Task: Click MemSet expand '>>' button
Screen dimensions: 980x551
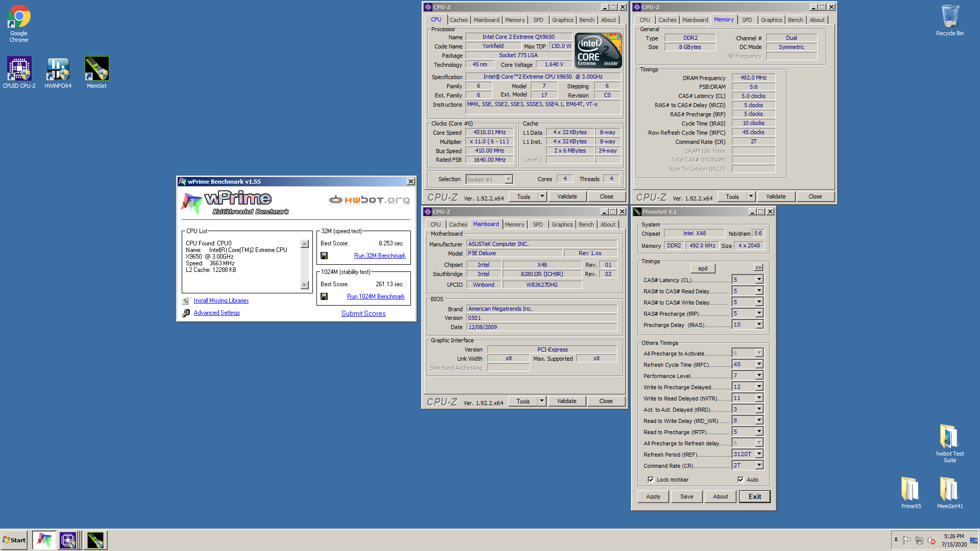Action: 758,268
